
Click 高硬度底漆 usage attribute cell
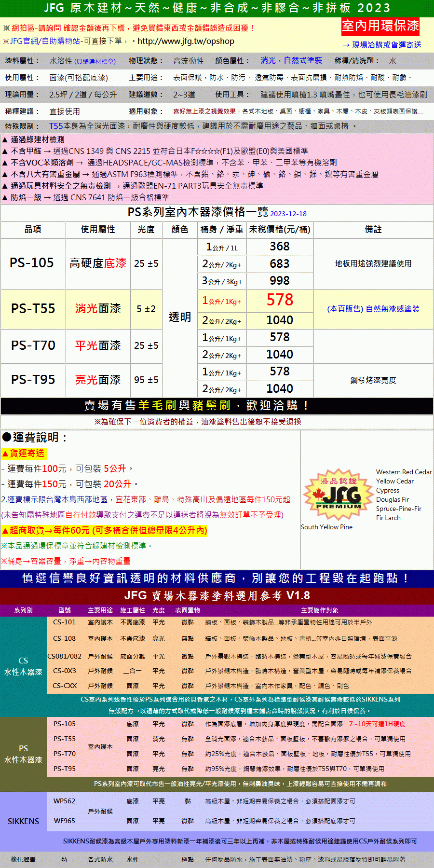pos(98,263)
